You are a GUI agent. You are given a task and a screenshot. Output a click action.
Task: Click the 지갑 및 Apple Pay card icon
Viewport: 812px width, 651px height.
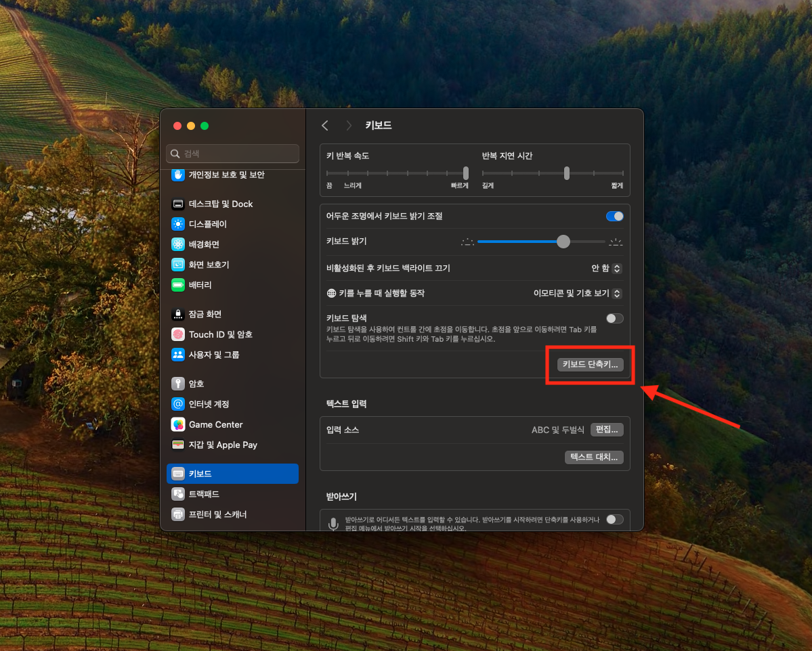(177, 445)
